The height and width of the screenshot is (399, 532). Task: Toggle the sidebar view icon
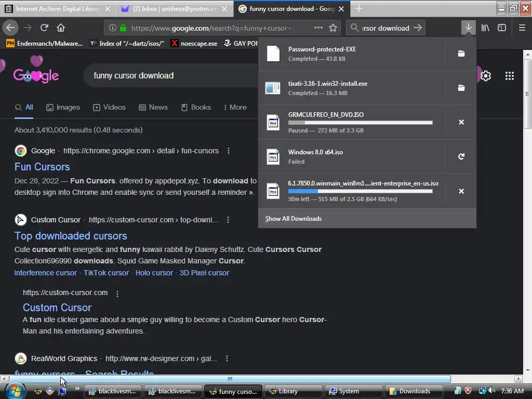pos(502,28)
